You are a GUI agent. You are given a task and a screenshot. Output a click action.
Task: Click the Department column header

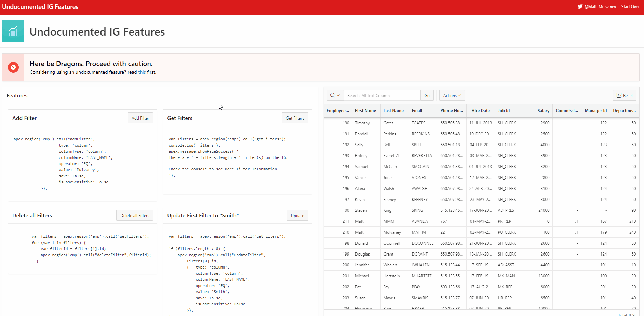(625, 110)
